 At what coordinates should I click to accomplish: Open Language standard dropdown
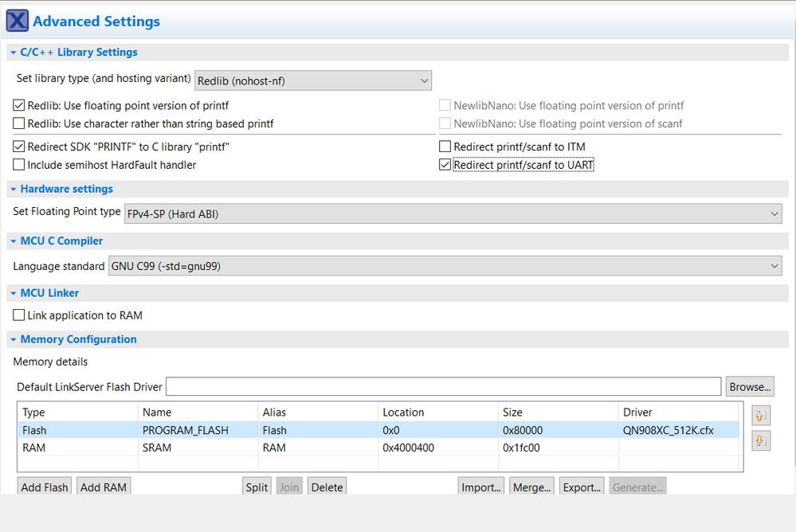tap(445, 266)
